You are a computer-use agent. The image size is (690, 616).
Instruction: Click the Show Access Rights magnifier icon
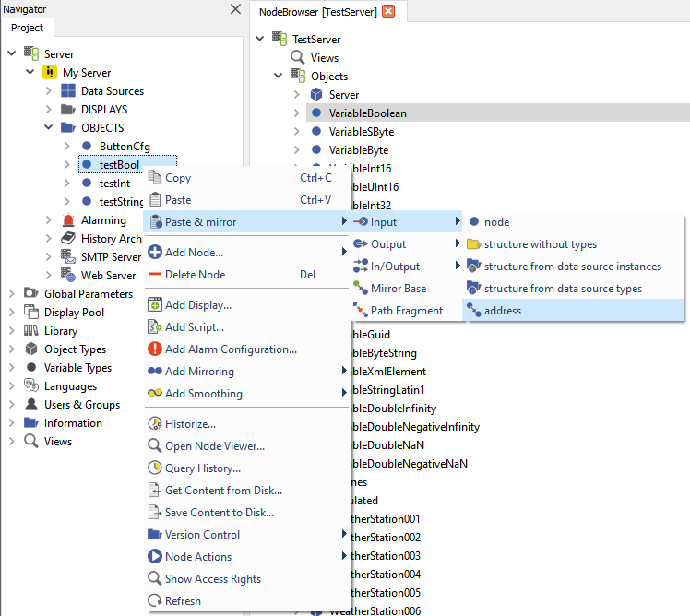pyautogui.click(x=154, y=578)
